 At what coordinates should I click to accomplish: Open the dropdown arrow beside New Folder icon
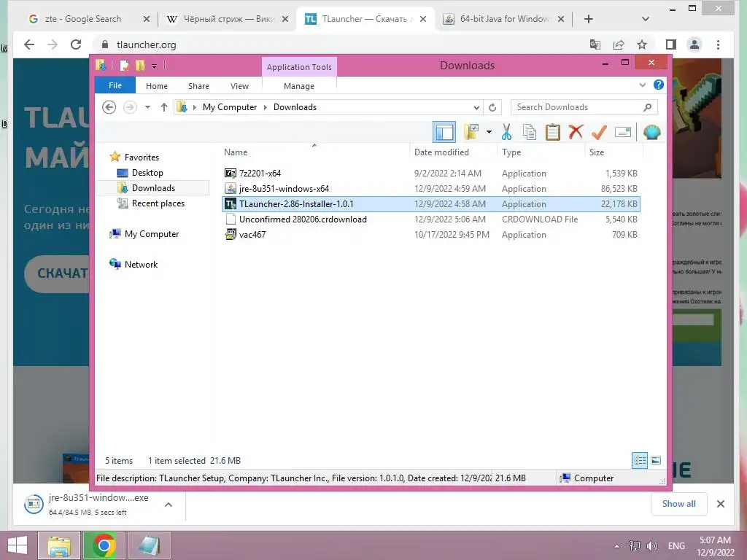coord(489,132)
